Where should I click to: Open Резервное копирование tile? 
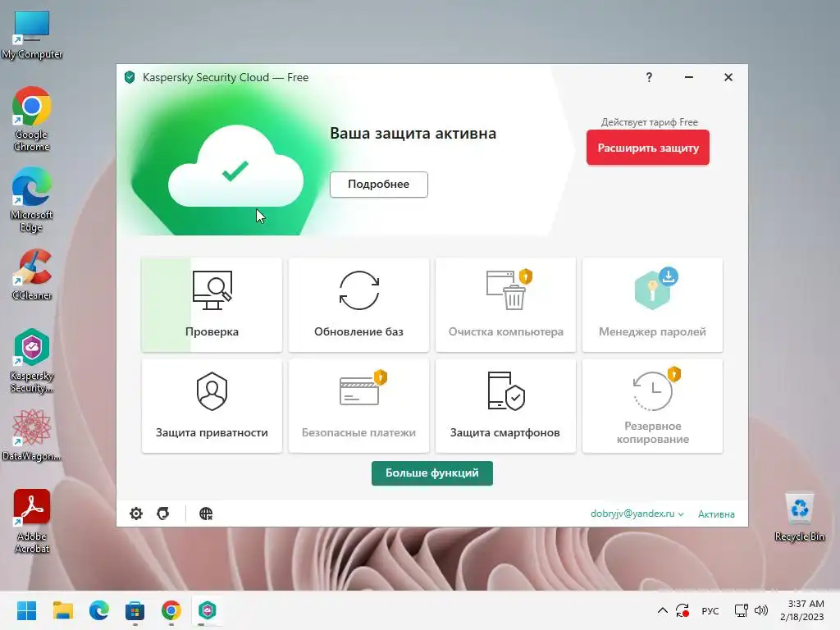pos(652,406)
